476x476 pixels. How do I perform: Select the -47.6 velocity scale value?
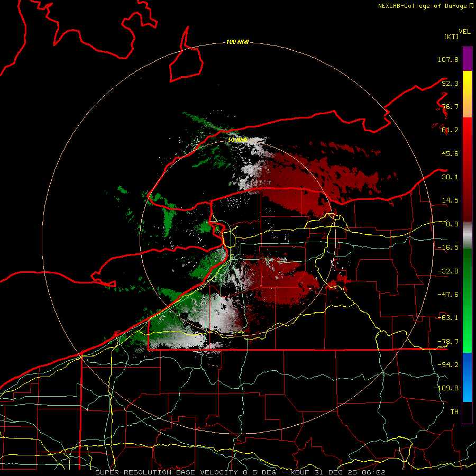coord(448,295)
